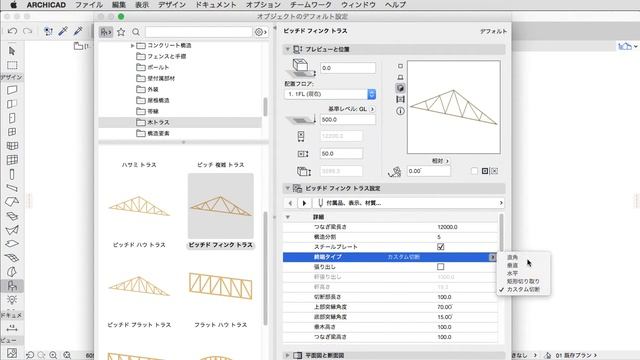The image size is (640, 360).
Task: Open the 付属品、表示、材質 page selector
Action: tap(408, 203)
